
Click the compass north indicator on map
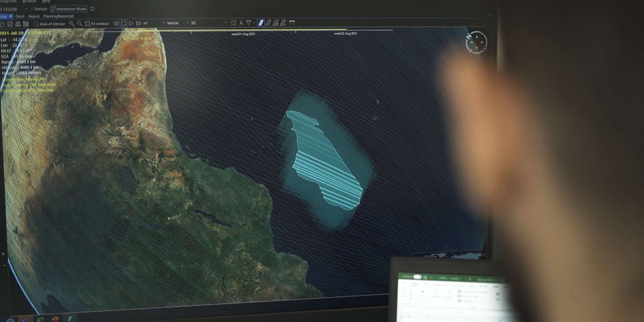click(476, 42)
